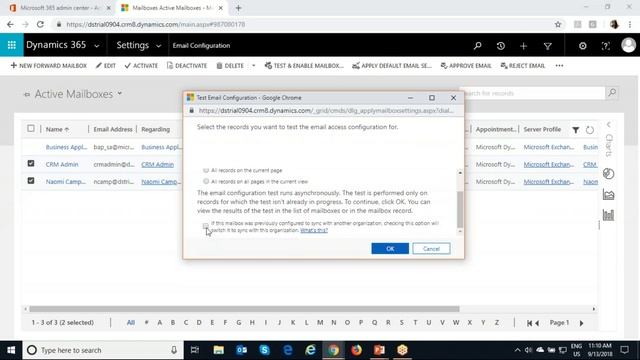
Task: Show more commands with the ellipsis
Action: pyautogui.click(x=559, y=66)
